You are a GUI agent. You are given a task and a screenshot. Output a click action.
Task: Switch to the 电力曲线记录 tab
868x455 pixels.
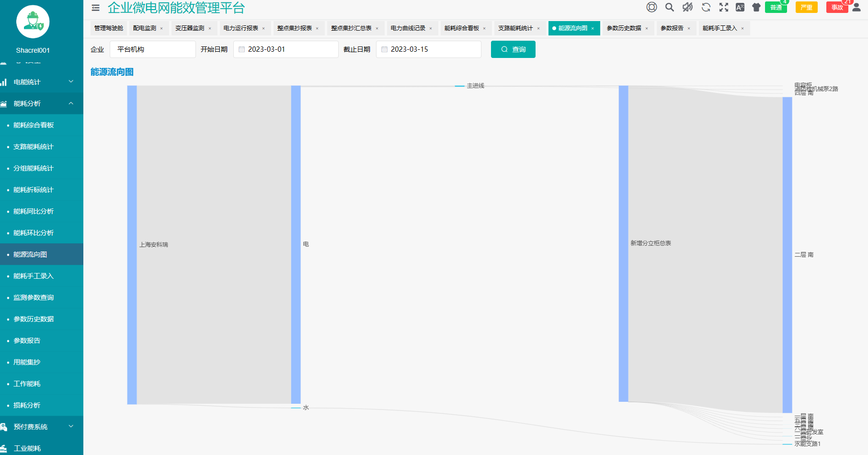pyautogui.click(x=408, y=28)
